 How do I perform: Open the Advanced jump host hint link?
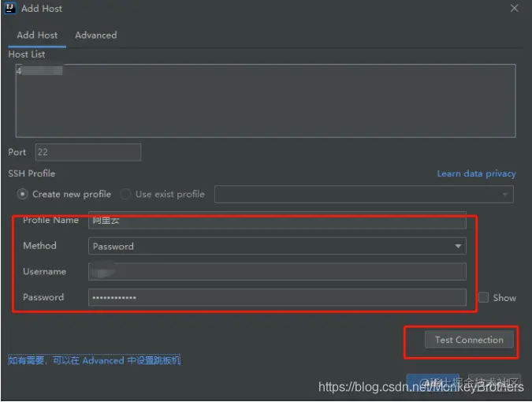tap(95, 360)
